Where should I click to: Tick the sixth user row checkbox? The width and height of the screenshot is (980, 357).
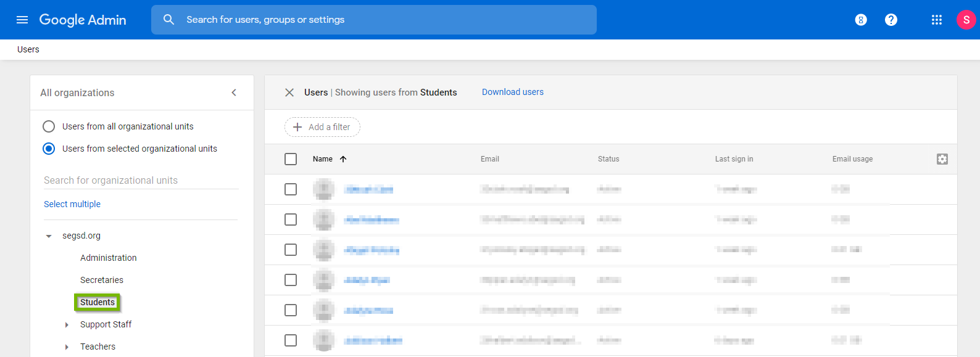click(x=291, y=340)
